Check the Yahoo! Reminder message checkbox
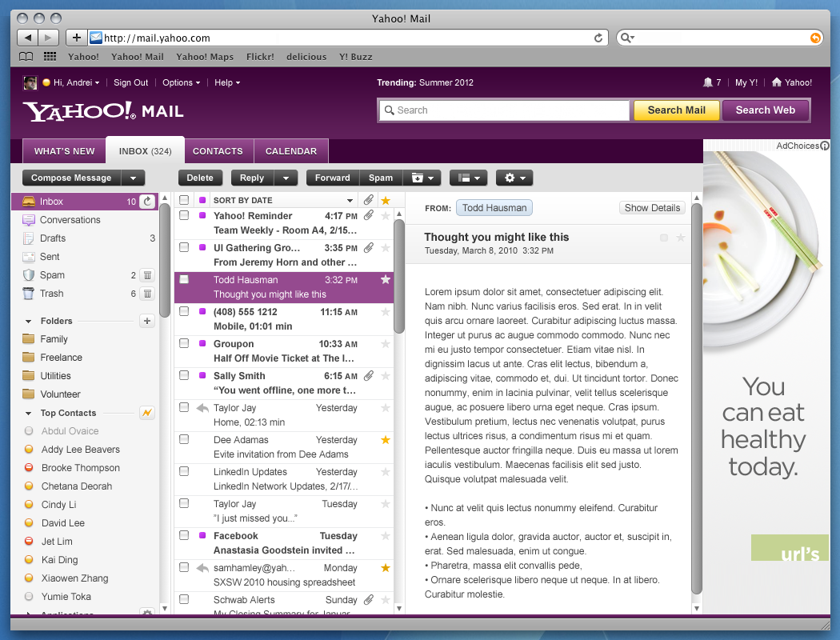840x640 pixels. click(184, 215)
